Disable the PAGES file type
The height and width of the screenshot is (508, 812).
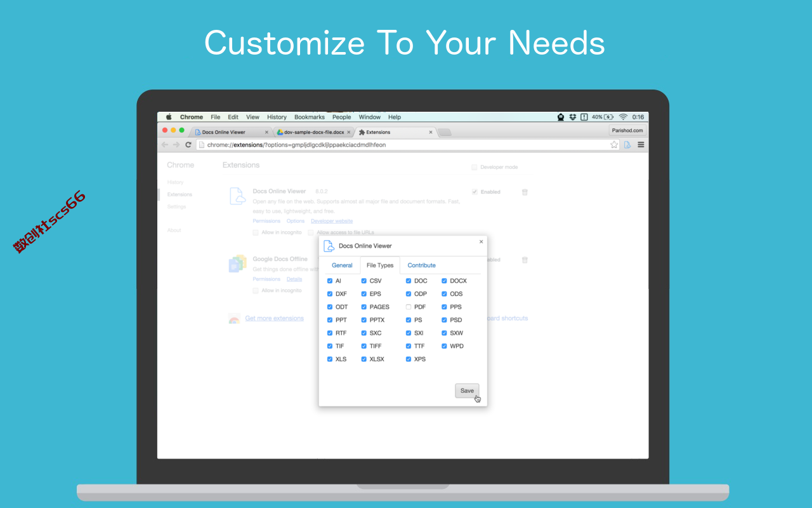click(x=364, y=307)
